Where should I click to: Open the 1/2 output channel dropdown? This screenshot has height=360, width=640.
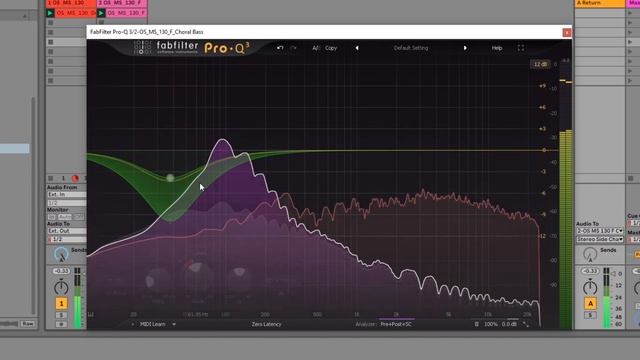[67, 239]
